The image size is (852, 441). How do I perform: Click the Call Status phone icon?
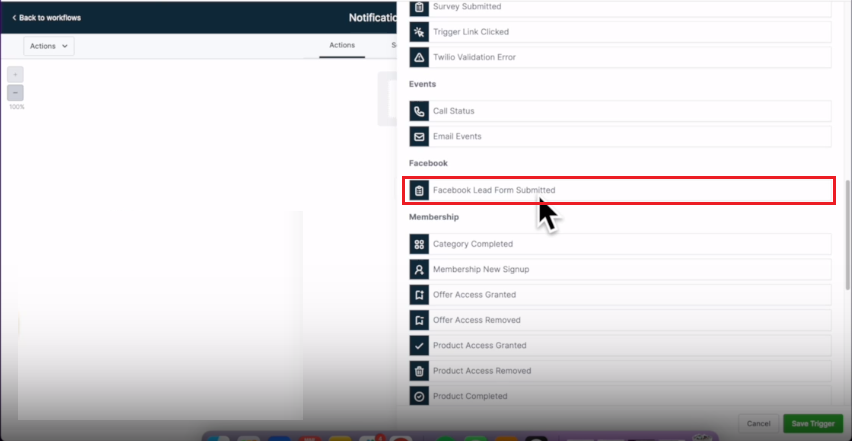pos(419,111)
